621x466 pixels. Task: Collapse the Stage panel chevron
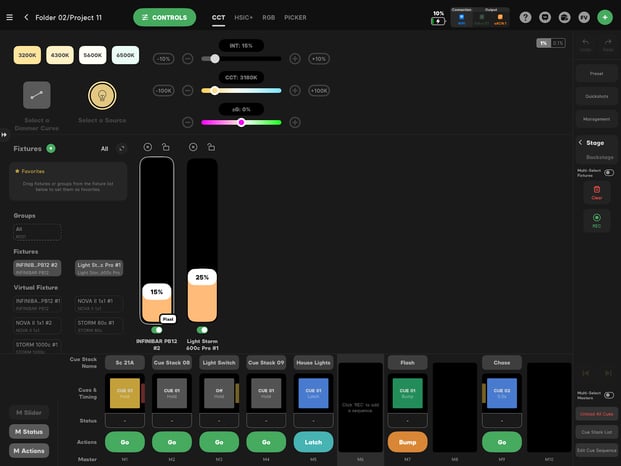(580, 143)
